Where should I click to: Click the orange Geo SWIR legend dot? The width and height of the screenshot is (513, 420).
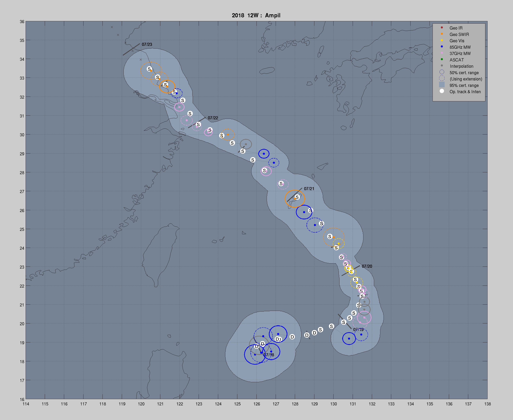[x=442, y=34]
